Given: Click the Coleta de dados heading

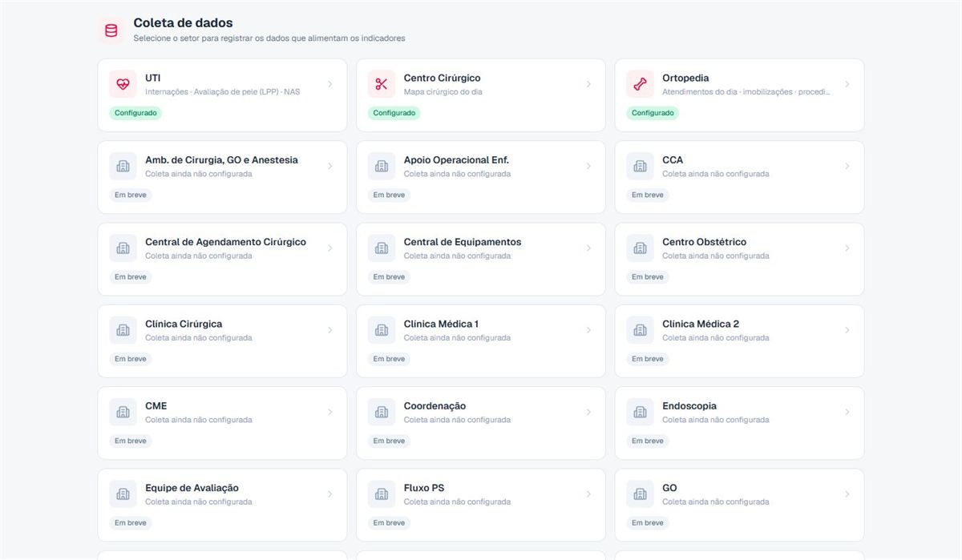Looking at the screenshot, I should pyautogui.click(x=183, y=23).
